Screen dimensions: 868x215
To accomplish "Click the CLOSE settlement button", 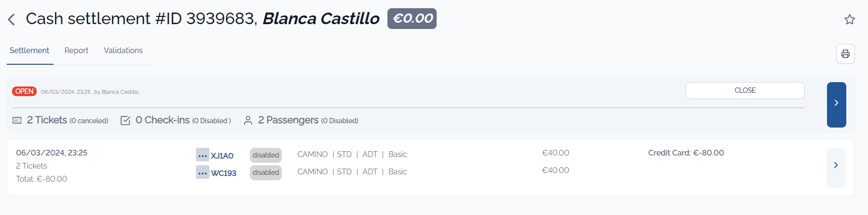I will coord(745,90).
